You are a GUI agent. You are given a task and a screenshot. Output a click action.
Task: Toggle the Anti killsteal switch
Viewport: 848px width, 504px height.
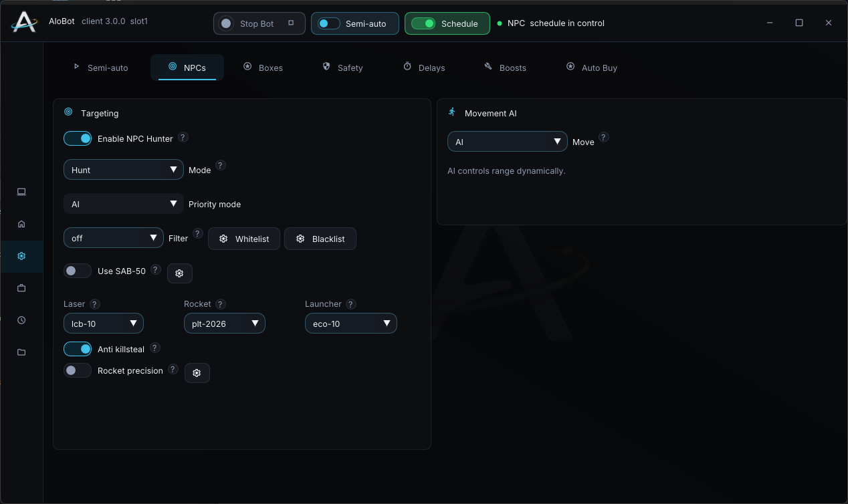[78, 349]
